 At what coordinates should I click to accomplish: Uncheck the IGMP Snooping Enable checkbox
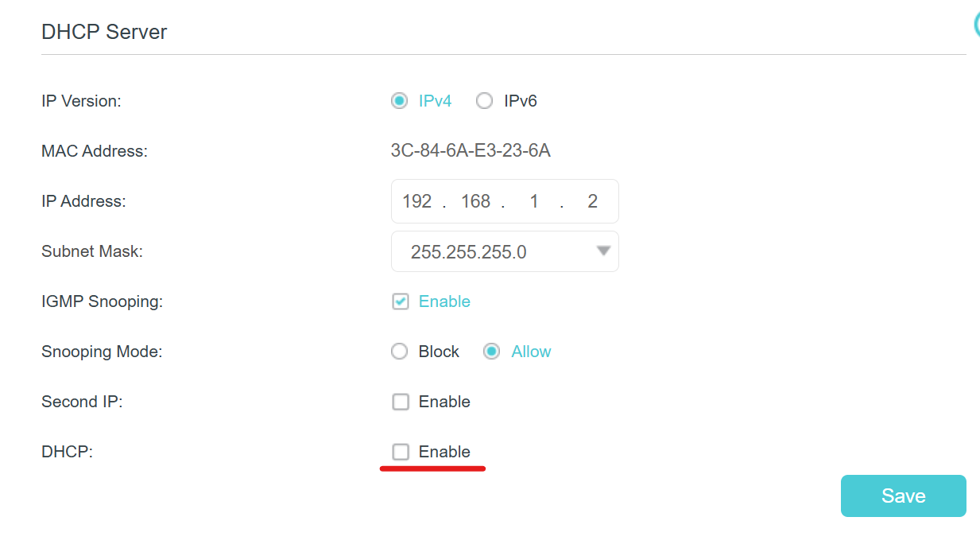[x=401, y=301]
